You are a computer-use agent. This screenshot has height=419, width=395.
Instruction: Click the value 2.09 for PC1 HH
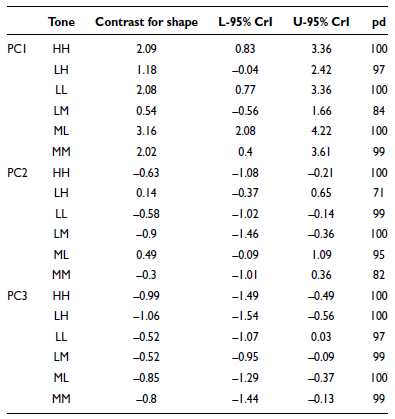click(x=146, y=49)
